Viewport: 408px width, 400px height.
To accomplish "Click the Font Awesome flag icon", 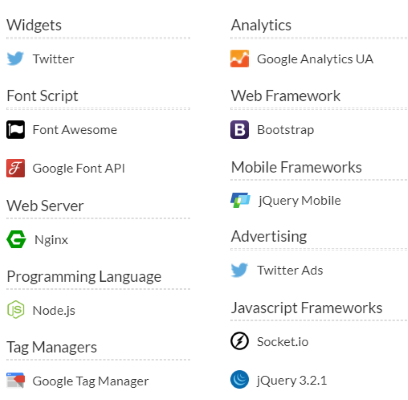I will pyautogui.click(x=15, y=129).
